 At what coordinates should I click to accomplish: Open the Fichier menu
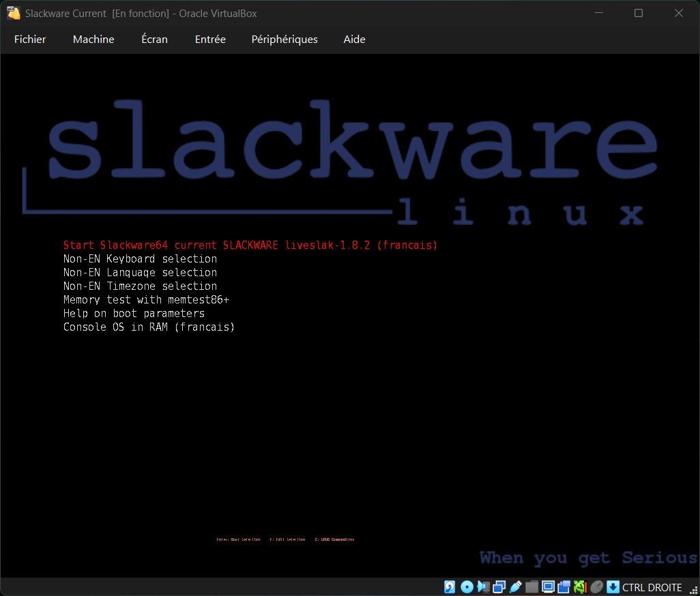30,40
